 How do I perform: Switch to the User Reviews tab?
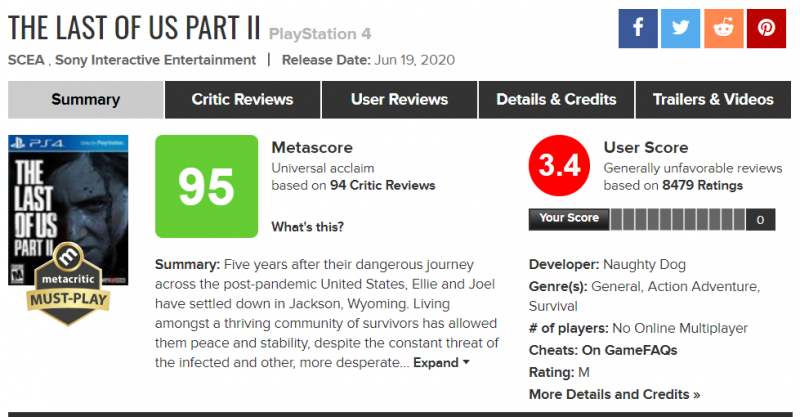(x=399, y=100)
